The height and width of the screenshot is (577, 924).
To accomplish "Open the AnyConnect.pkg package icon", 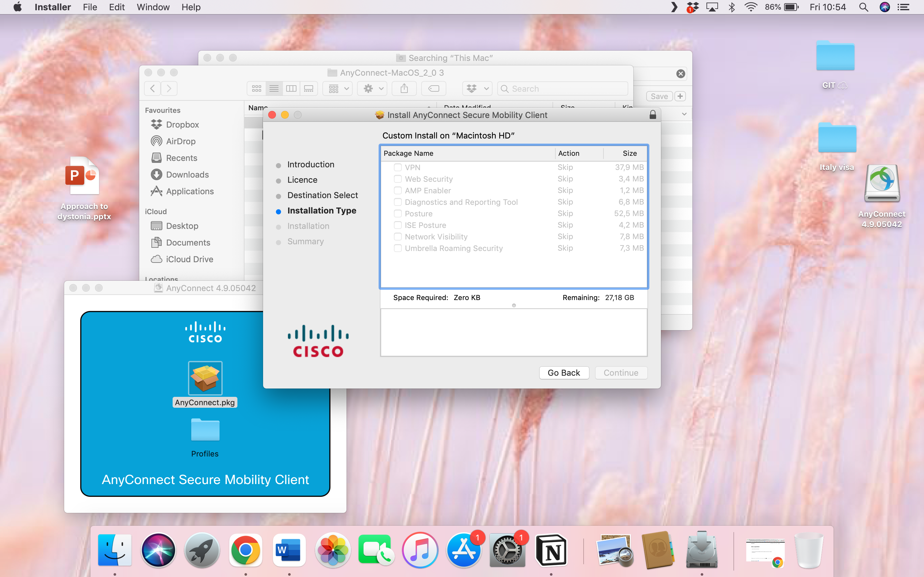I will (205, 378).
